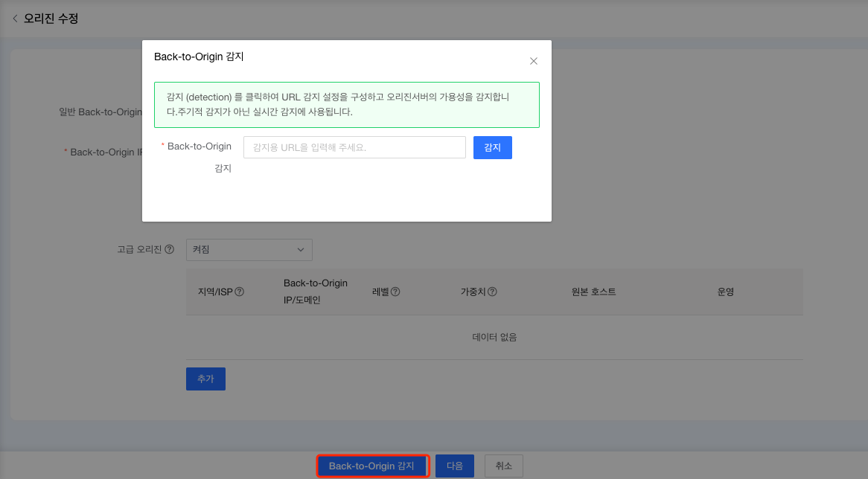
Task: Open the 고급 오리진 dropdown showing 켜짐
Action: click(x=249, y=249)
